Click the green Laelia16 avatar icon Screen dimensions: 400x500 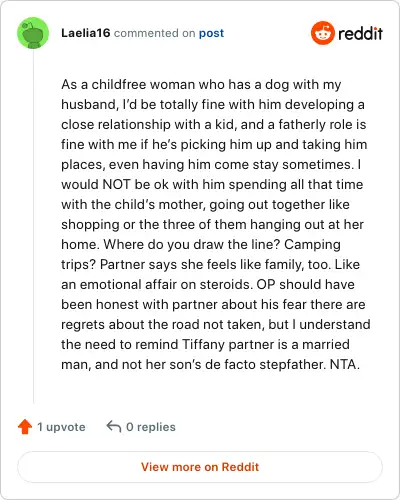coord(33,33)
